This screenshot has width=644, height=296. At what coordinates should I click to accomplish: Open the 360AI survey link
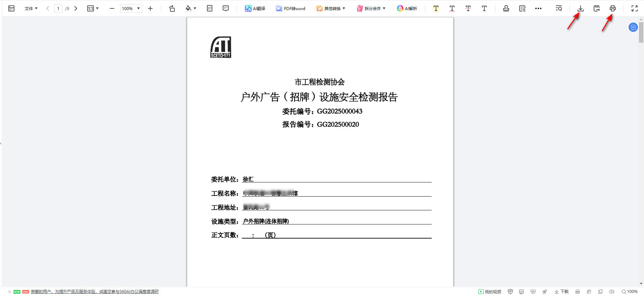95,292
